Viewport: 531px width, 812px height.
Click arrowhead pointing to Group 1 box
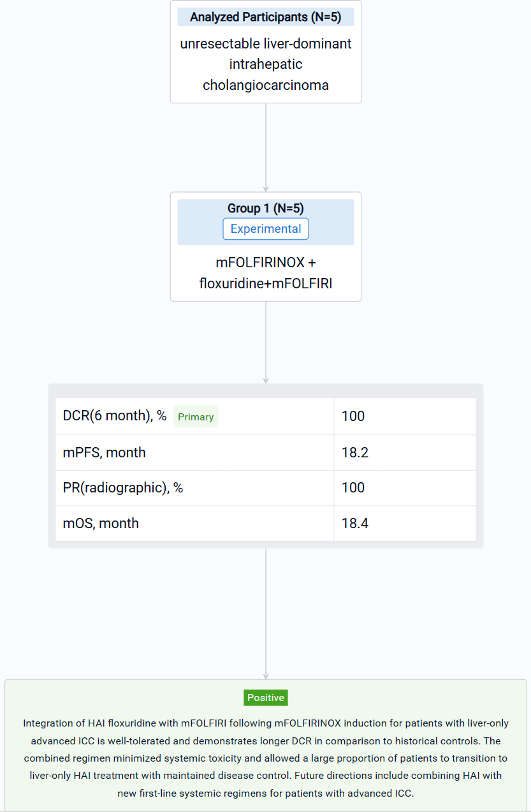tap(266, 189)
